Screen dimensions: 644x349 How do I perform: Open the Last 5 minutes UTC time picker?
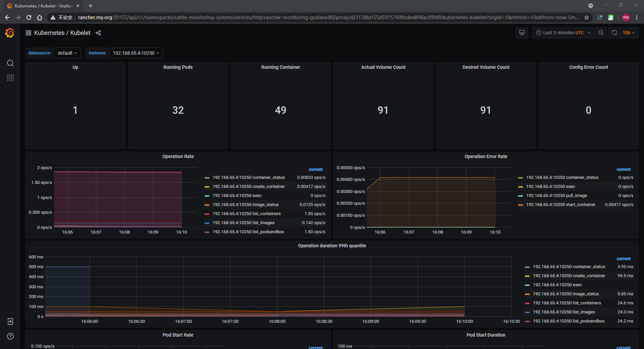563,33
